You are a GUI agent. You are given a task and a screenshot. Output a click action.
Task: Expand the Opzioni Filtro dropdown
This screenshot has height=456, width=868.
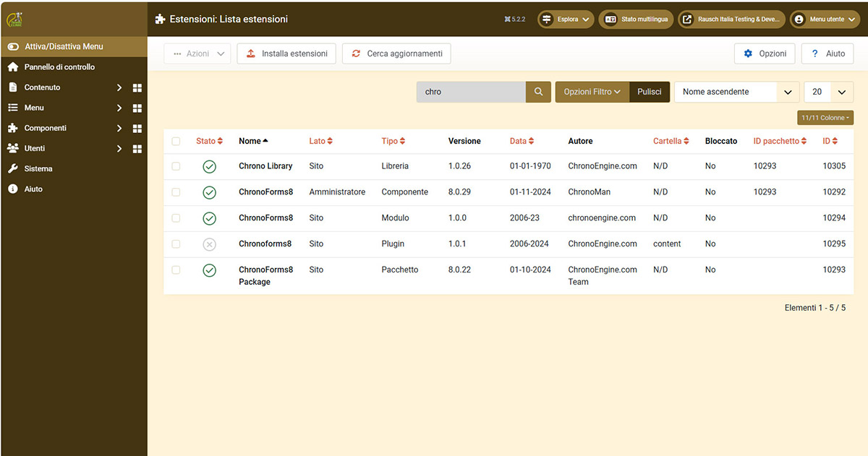click(592, 92)
